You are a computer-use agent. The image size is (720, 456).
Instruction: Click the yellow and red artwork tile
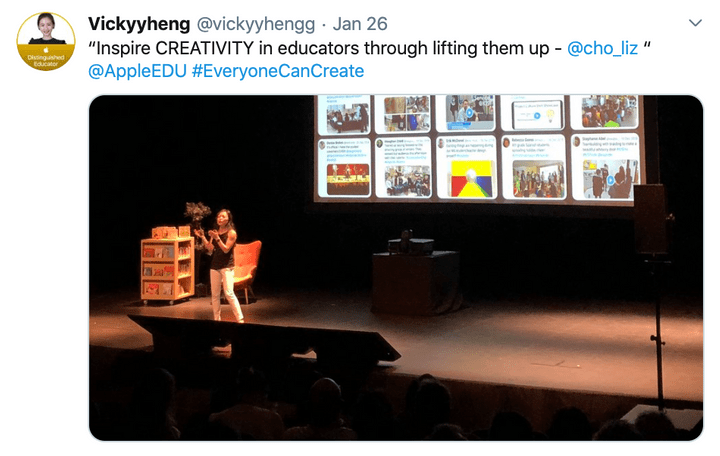(x=471, y=179)
